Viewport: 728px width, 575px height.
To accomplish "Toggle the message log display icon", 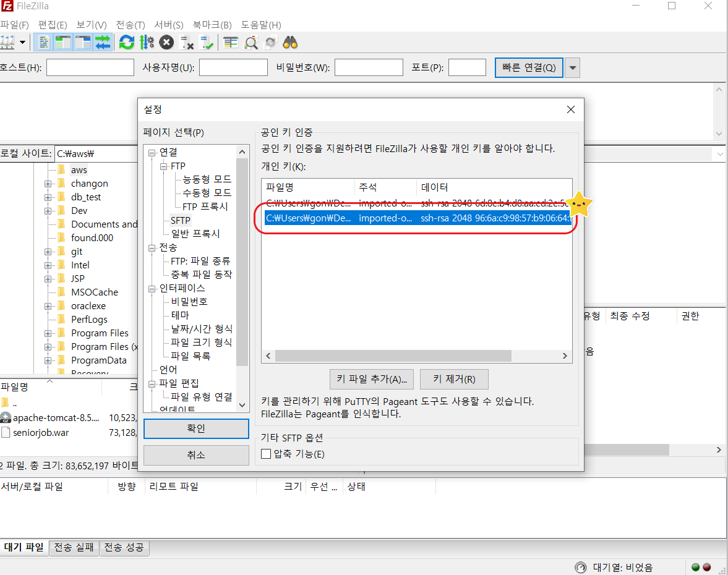I will coord(44,43).
